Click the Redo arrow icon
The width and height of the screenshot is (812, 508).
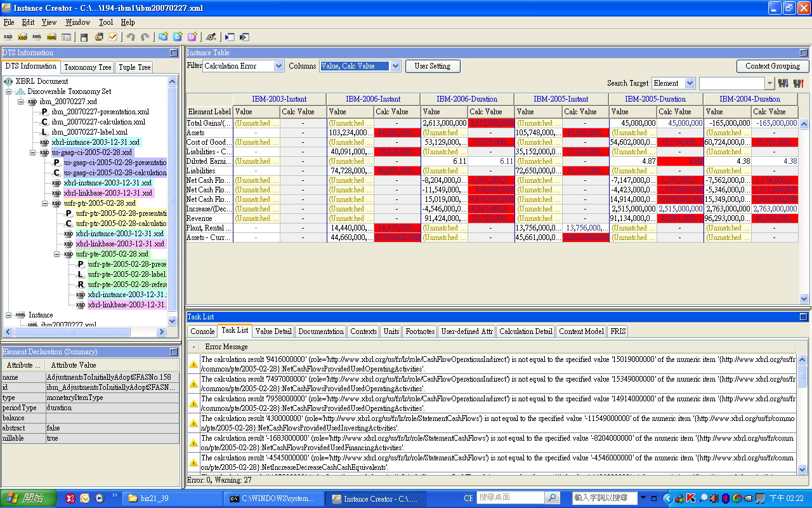pyautogui.click(x=145, y=37)
